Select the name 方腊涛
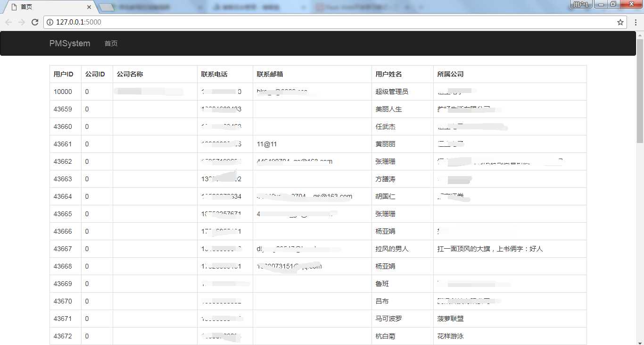Screen dimensions: 644x345 (x=385, y=179)
